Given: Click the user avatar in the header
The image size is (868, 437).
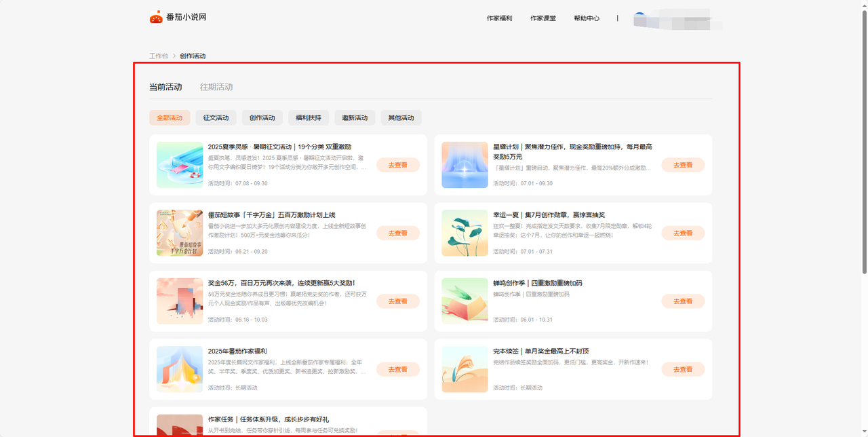Looking at the screenshot, I should pyautogui.click(x=639, y=18).
